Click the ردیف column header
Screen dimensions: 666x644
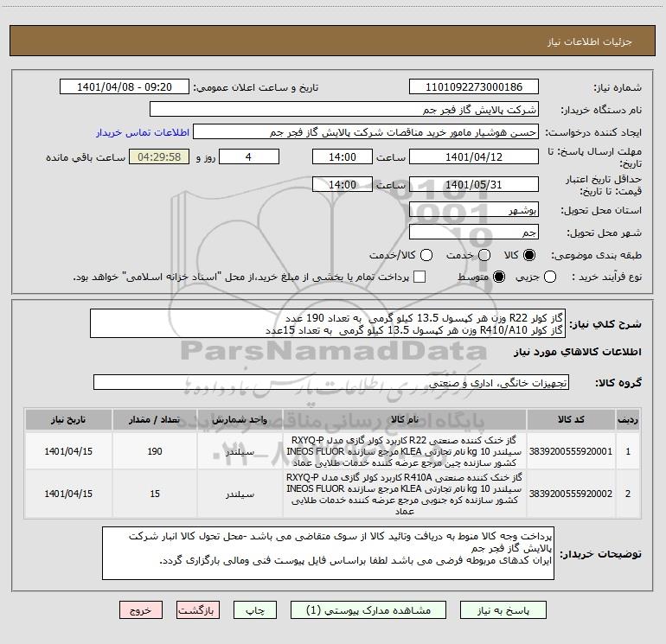click(628, 419)
